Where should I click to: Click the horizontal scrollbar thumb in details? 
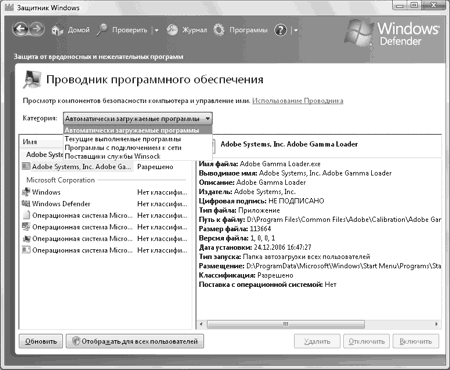286,324
